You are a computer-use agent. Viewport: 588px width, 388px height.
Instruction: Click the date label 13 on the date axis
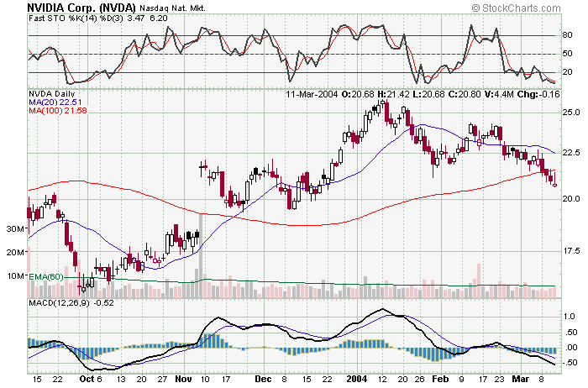click(120, 379)
